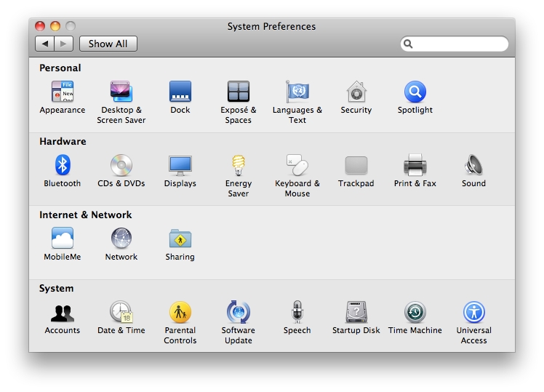Open Desktop & Screen Saver settings
Screen dimensions: 544x392
121,92
